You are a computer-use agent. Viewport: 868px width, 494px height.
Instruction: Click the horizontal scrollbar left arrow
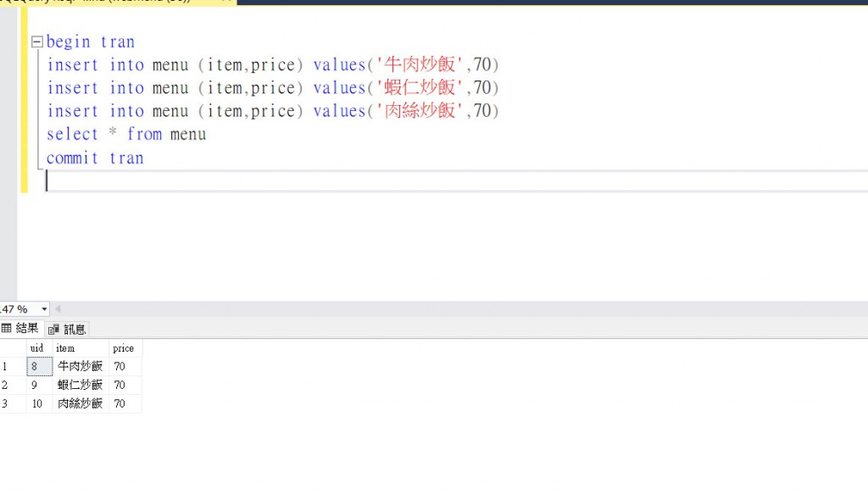58,309
